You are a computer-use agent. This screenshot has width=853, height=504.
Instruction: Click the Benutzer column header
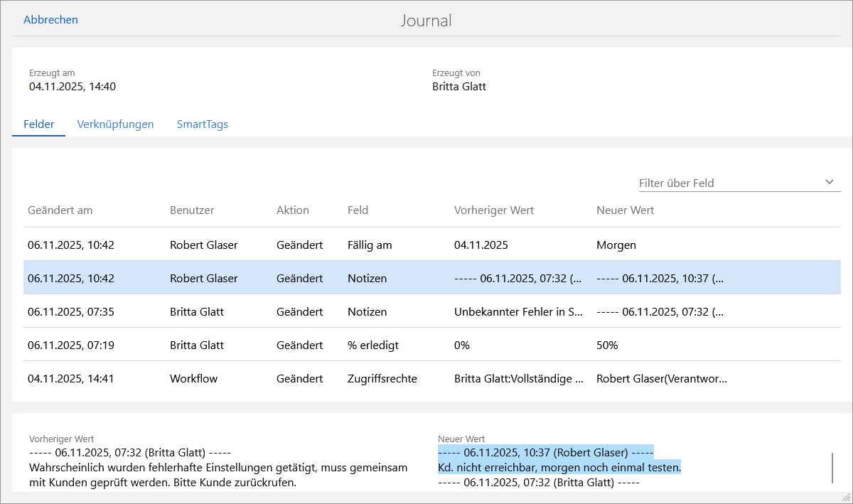point(192,210)
